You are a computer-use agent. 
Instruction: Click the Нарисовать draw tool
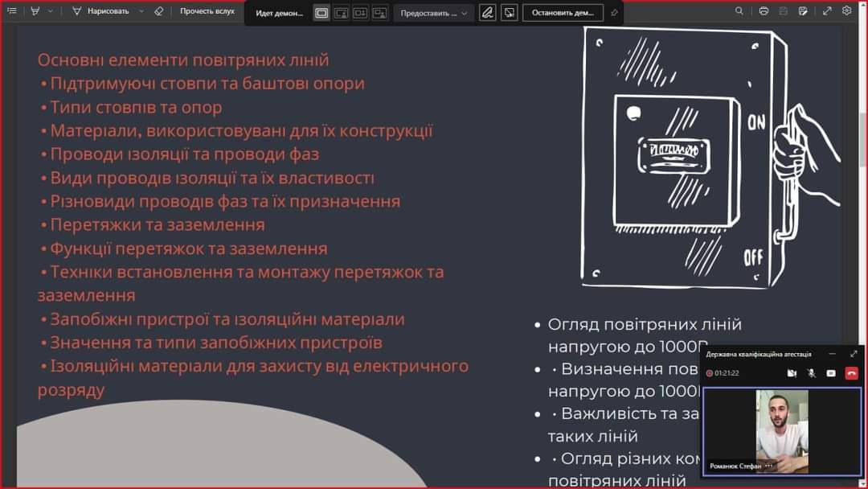pyautogui.click(x=100, y=11)
